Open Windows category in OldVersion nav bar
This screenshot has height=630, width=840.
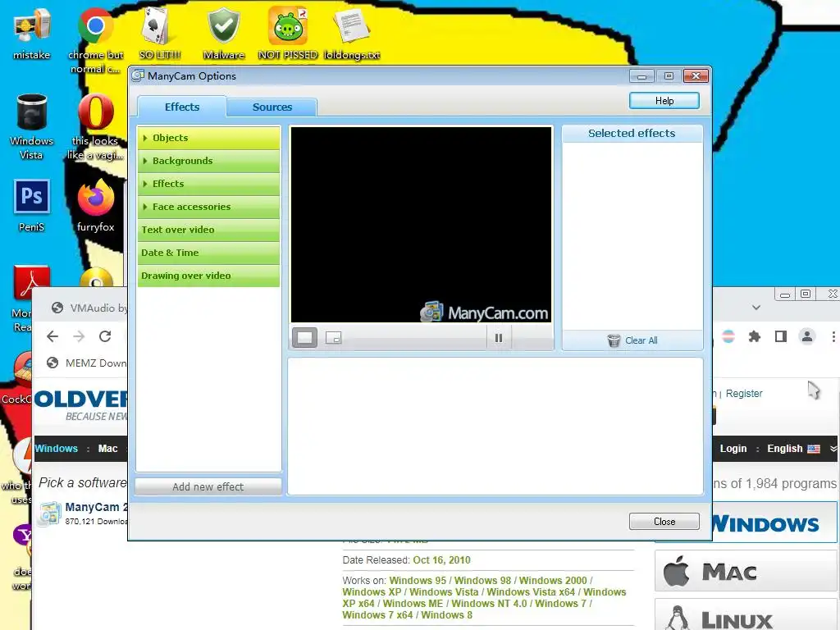pyautogui.click(x=57, y=449)
